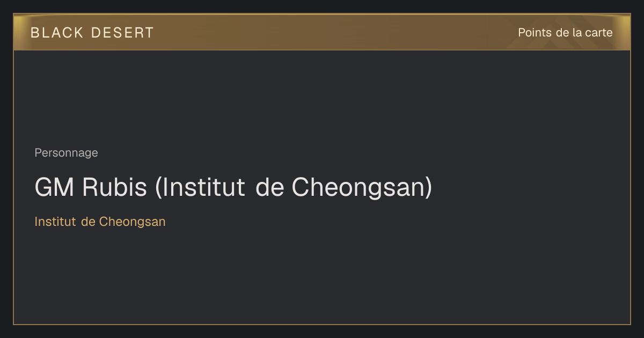Click Cheongsan in the gold subtitle
Screen dimensions: 644x338
[133, 222]
